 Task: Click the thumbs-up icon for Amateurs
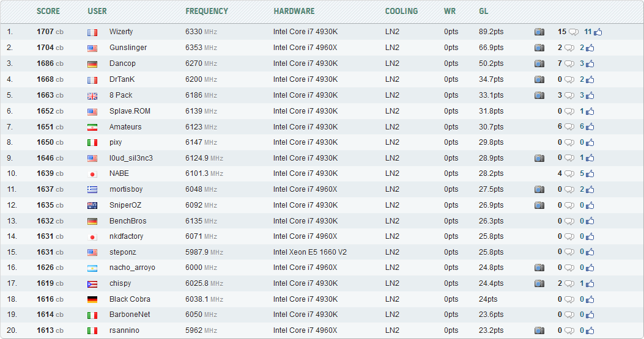[x=590, y=127]
